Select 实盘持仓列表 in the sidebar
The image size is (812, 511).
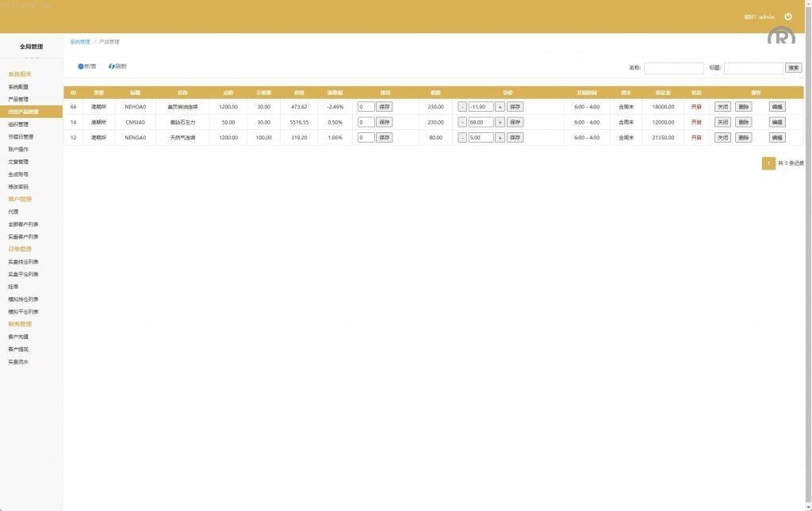[22, 261]
